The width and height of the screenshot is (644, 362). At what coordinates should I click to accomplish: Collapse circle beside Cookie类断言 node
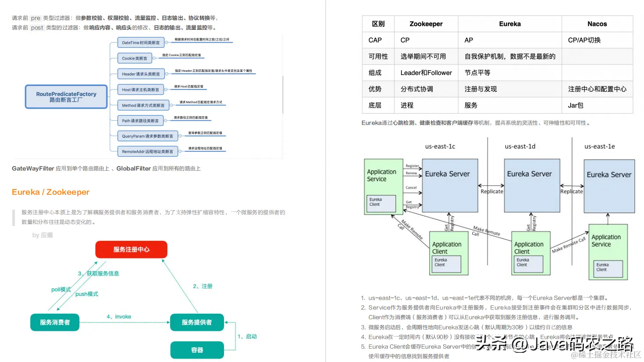tap(154, 58)
